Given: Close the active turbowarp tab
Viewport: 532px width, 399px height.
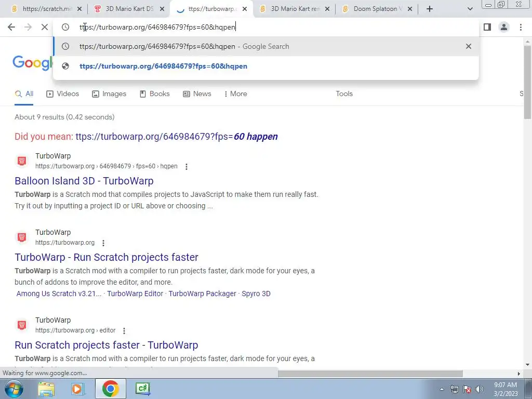Looking at the screenshot, I should [245, 9].
